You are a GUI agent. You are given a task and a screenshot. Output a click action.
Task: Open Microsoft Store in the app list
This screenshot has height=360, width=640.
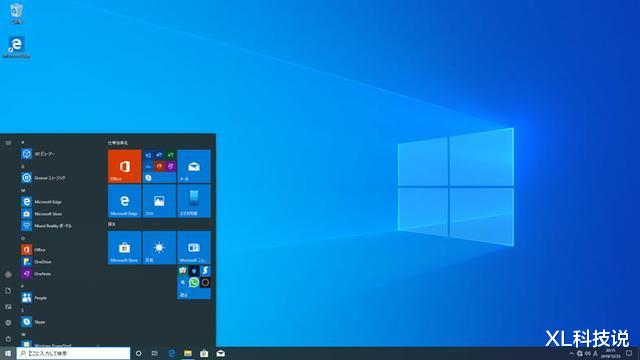(61, 213)
